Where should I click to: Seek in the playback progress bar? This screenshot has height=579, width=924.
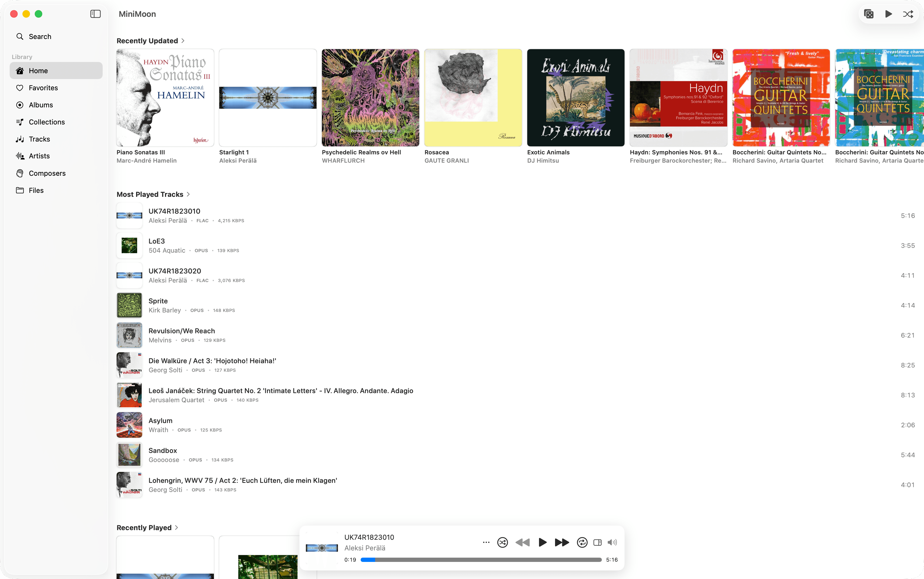481,560
